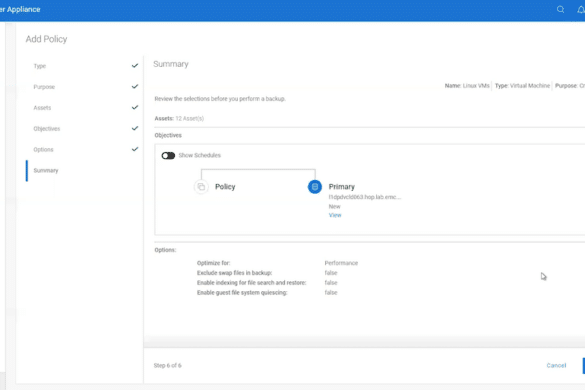Click the 'Summary' page heading

tap(171, 64)
